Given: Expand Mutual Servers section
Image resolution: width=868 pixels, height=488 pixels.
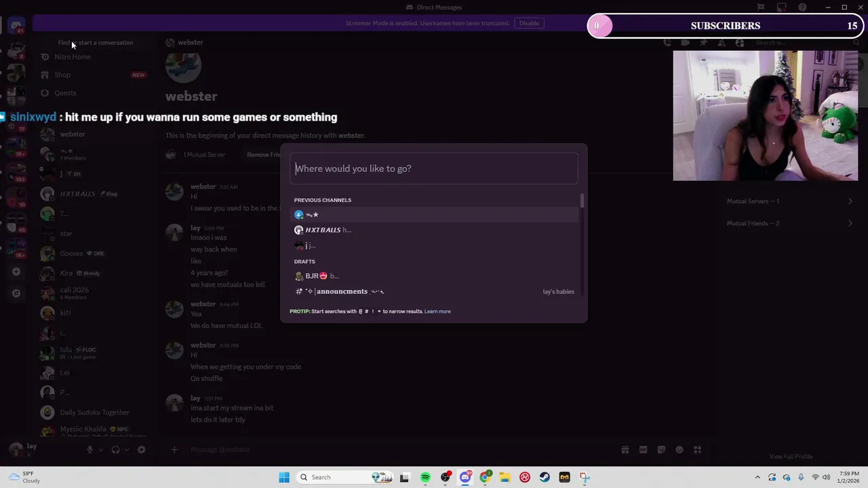Looking at the screenshot, I should [x=790, y=201].
